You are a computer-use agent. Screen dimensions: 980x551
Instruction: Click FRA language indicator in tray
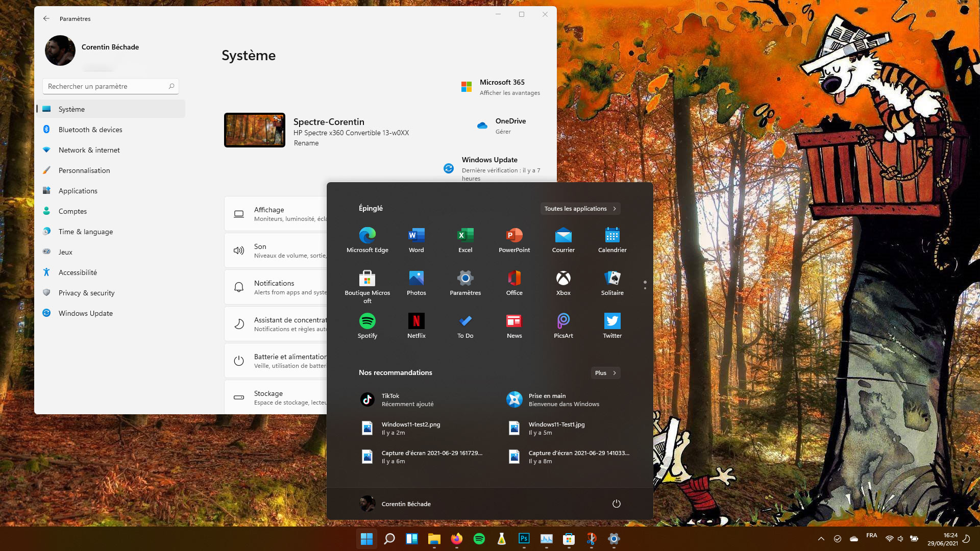pos(871,536)
